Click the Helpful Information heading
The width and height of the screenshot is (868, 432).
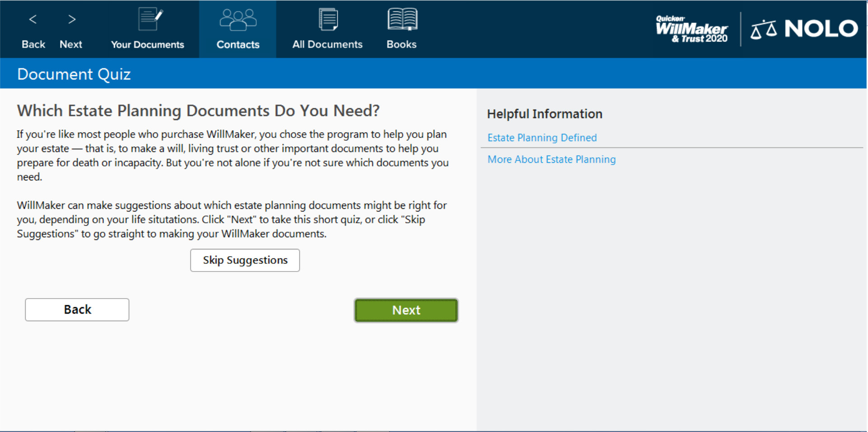(x=544, y=114)
